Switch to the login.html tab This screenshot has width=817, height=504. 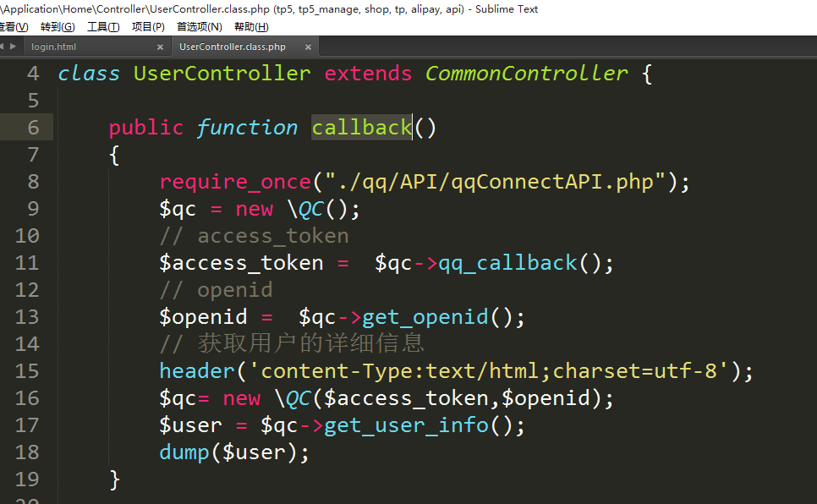54,47
